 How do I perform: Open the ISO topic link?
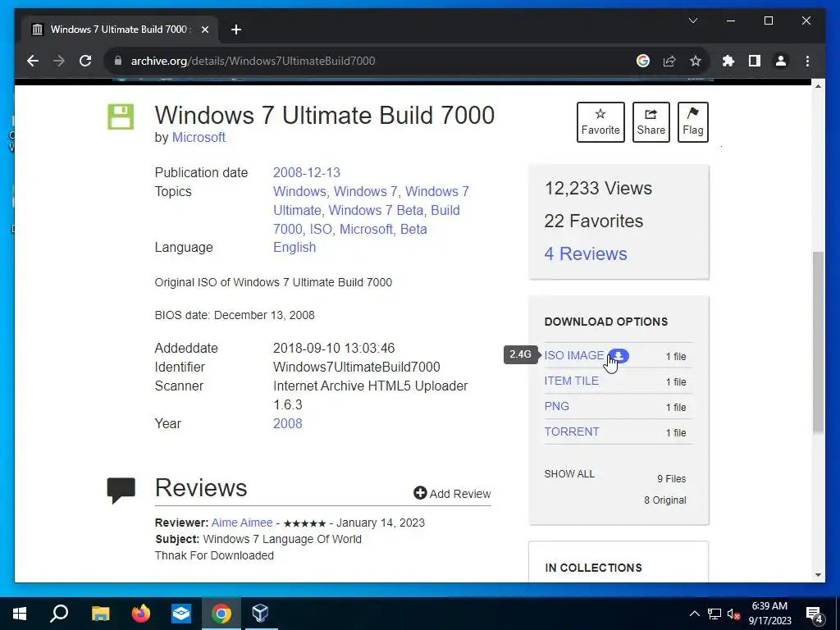pos(321,230)
